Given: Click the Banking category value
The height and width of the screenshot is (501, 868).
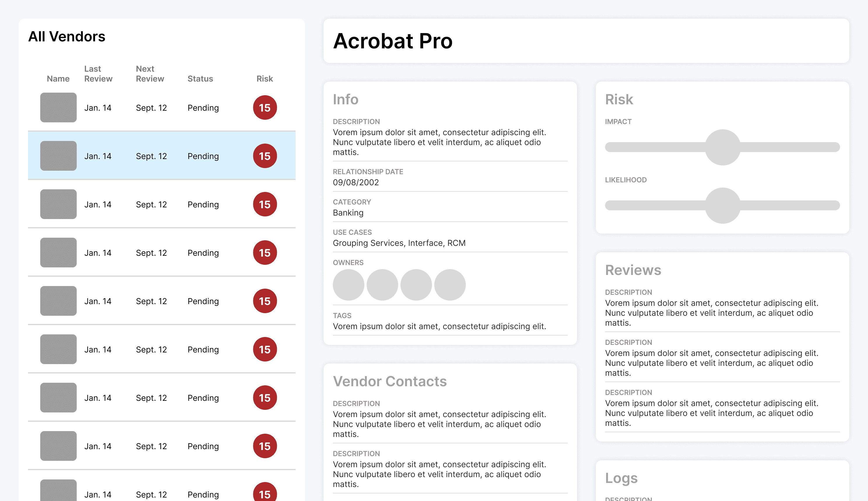Looking at the screenshot, I should [x=348, y=213].
